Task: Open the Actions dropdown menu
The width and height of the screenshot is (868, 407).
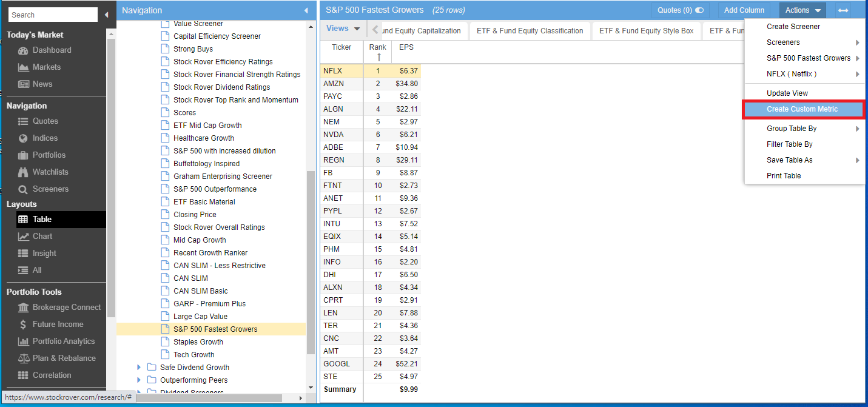Action: pos(802,10)
